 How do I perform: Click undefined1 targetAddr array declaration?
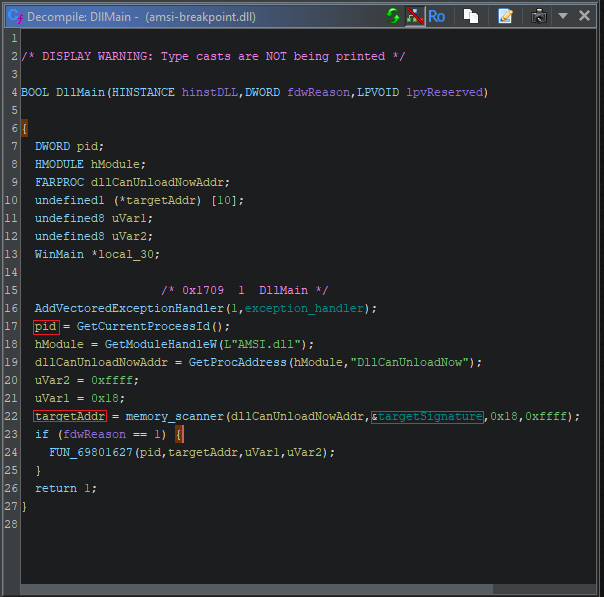(139, 201)
